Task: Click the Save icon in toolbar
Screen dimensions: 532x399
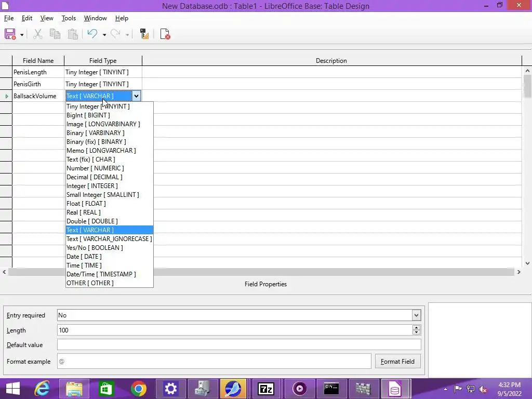Action: 10,34
